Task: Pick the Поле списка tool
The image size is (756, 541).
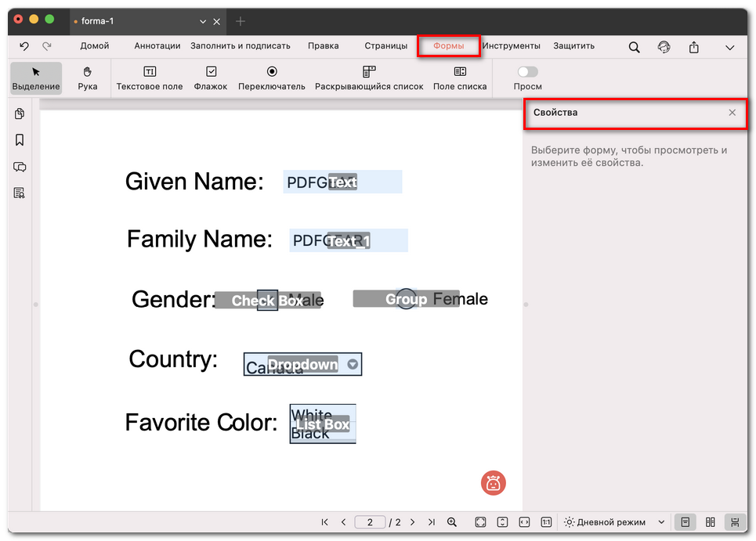Action: tap(460, 78)
